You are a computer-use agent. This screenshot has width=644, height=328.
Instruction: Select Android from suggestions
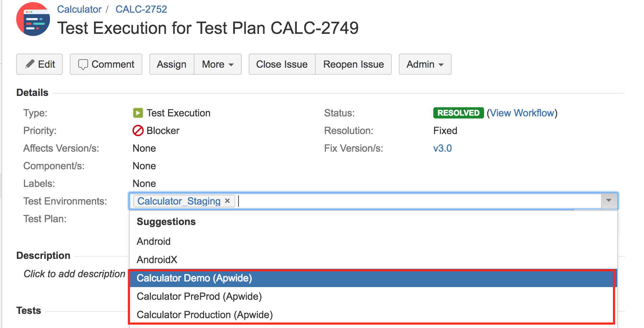click(373, 241)
